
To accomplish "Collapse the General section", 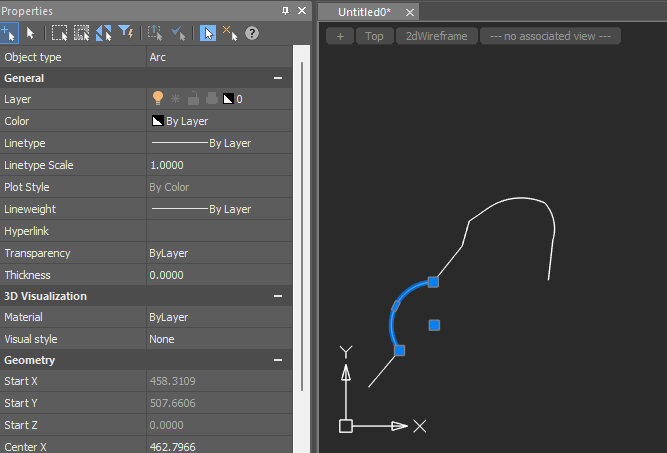I will point(278,78).
